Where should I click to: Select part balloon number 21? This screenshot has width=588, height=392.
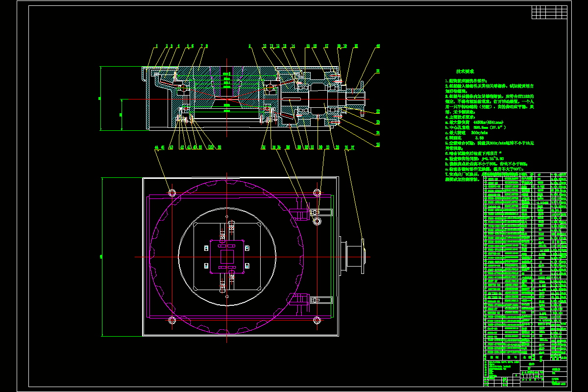click(x=378, y=71)
